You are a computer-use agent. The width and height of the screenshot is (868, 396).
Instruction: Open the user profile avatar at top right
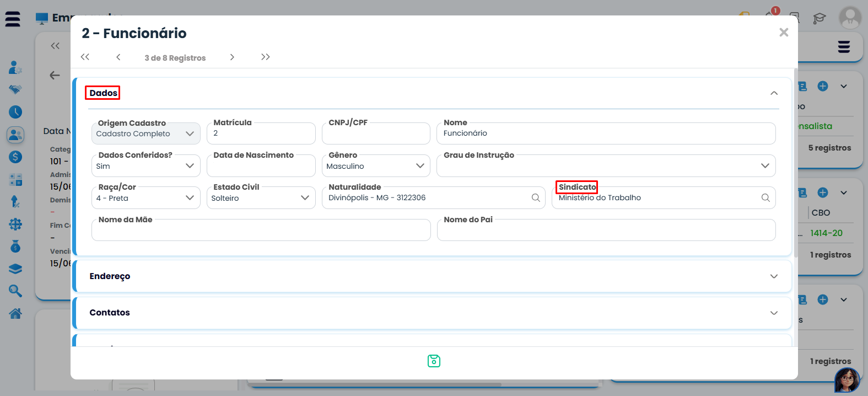pos(850,18)
